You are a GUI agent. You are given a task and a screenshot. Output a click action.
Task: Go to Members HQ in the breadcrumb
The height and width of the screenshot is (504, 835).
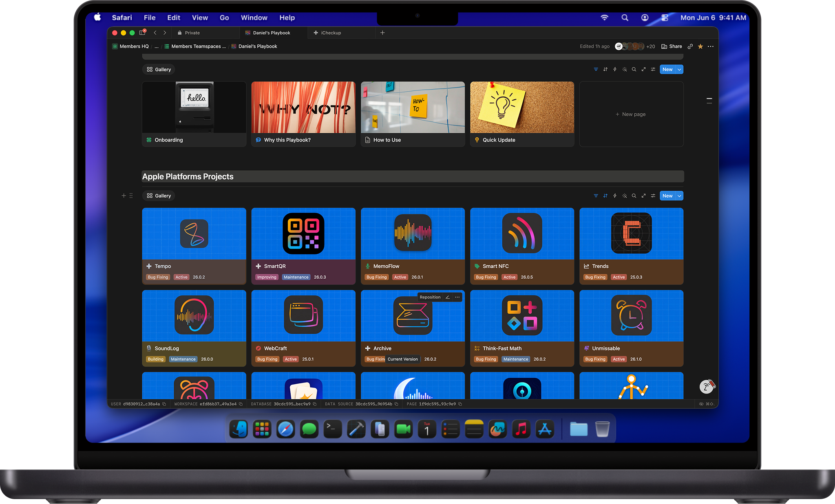[130, 46]
